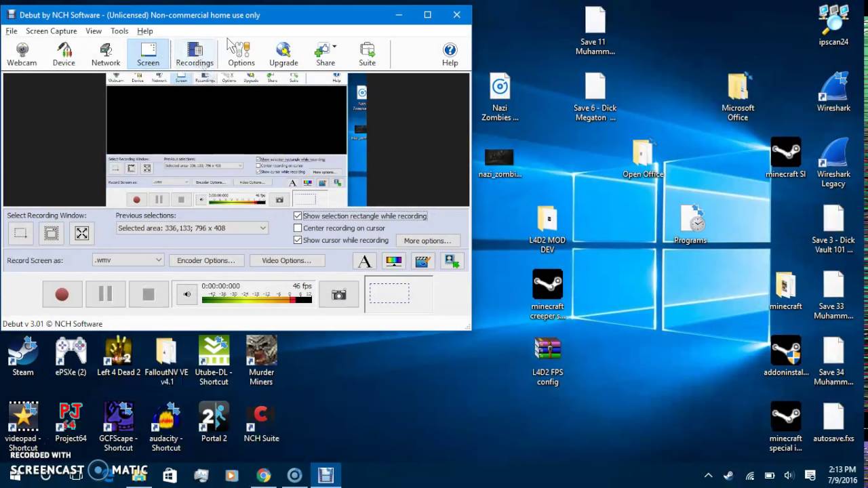Select the Left 4 Dead 2 desktop icon
This screenshot has width=868, height=488.
119,357
